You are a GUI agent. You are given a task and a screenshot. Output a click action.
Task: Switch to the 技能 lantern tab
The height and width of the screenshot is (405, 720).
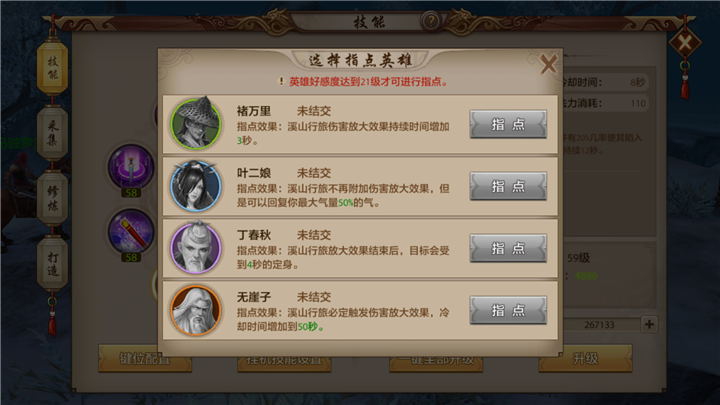pyautogui.click(x=53, y=68)
